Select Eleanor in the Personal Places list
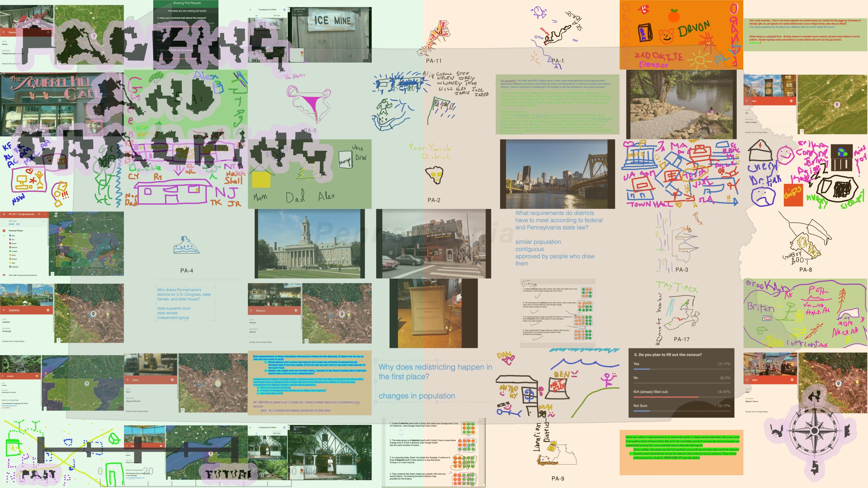The image size is (868, 488). tap(13, 247)
